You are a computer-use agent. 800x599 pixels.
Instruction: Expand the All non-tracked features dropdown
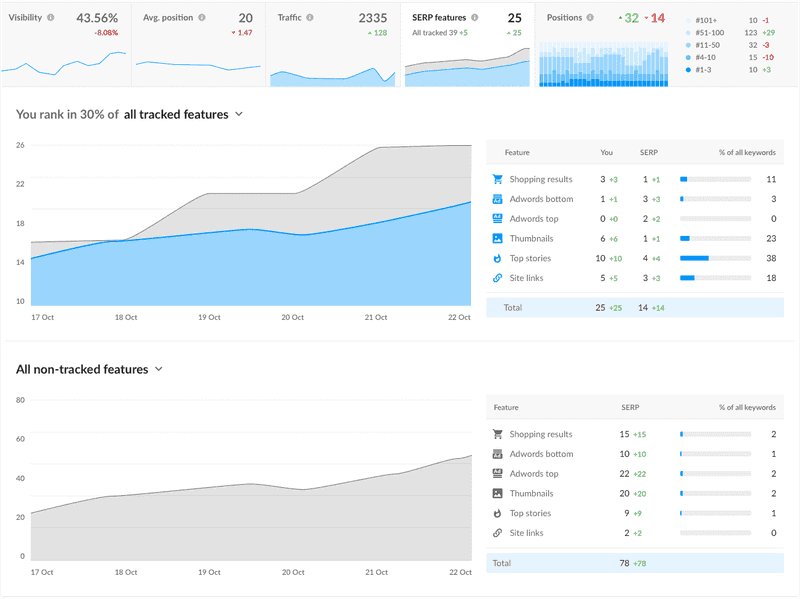pyautogui.click(x=159, y=369)
